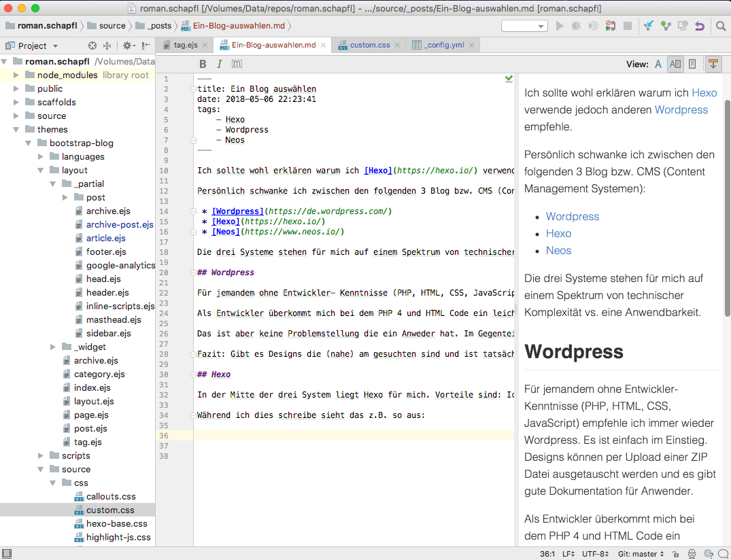Hide the Project tool window
Screen dimensions: 731x560
click(x=146, y=46)
